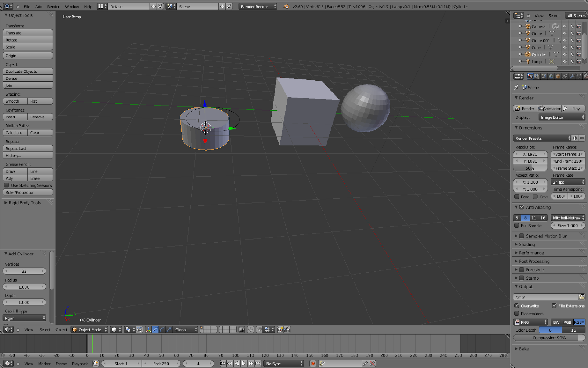This screenshot has height=368, width=588.
Task: Open the World properties globe icon
Action: click(551, 77)
